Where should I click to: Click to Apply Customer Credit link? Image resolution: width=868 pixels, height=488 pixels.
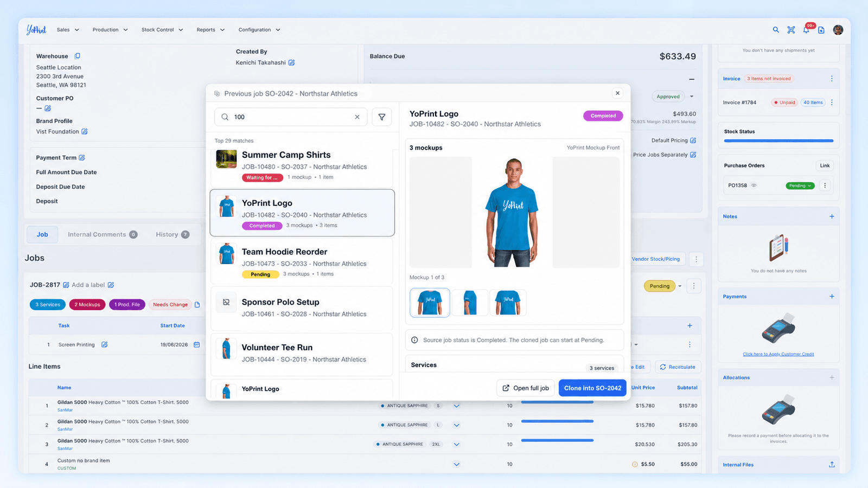pos(778,354)
